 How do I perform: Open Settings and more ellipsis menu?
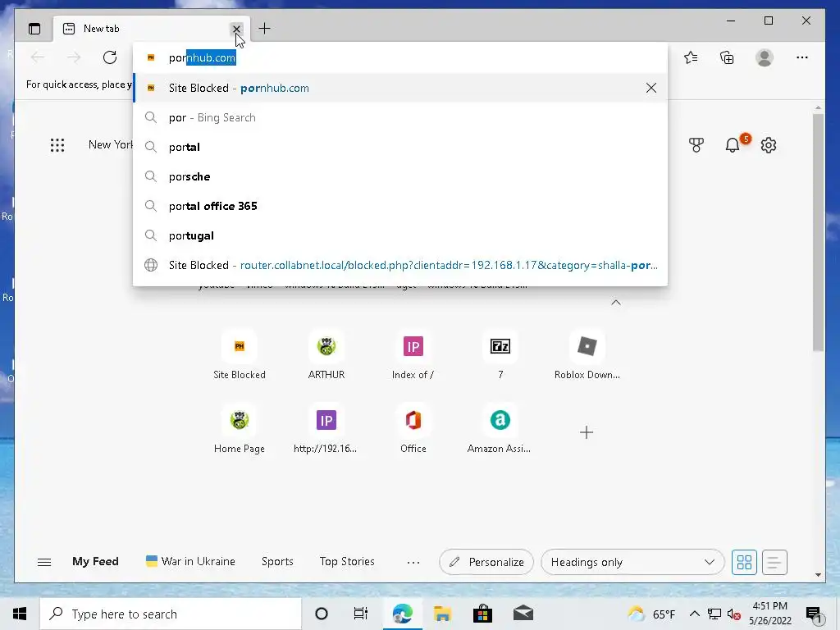tap(802, 57)
